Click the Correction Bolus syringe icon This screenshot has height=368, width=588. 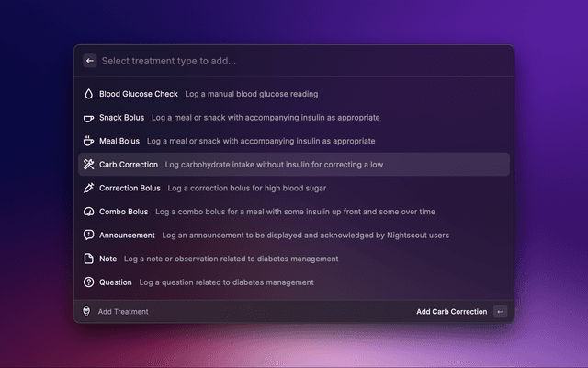tap(89, 188)
